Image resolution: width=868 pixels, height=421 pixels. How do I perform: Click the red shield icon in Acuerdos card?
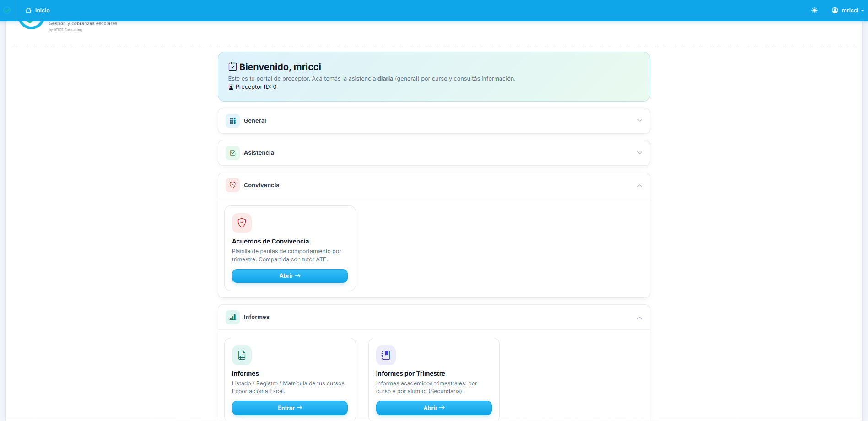(242, 223)
